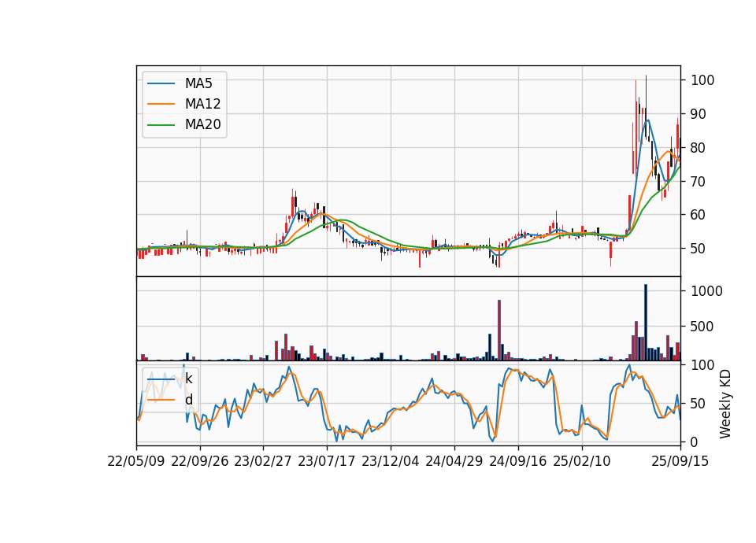This screenshot has height=543, width=756.
Task: Click the green MA20 legend line sample
Action: (161, 125)
